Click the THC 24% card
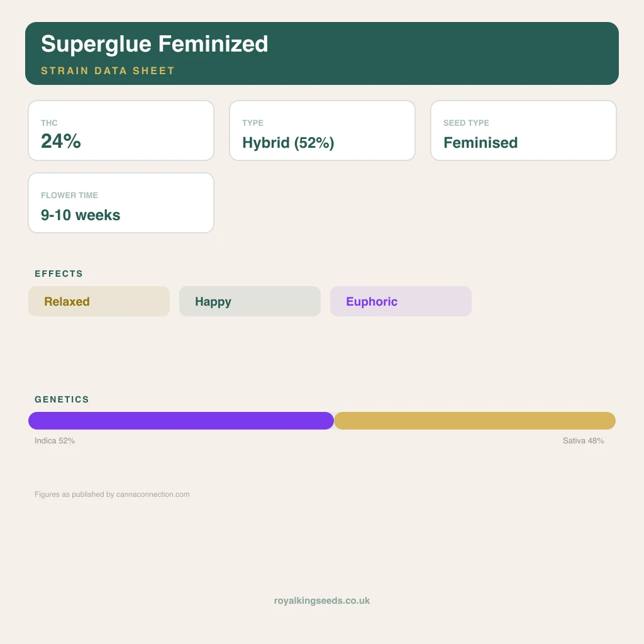The width and height of the screenshot is (644, 644). tap(121, 131)
